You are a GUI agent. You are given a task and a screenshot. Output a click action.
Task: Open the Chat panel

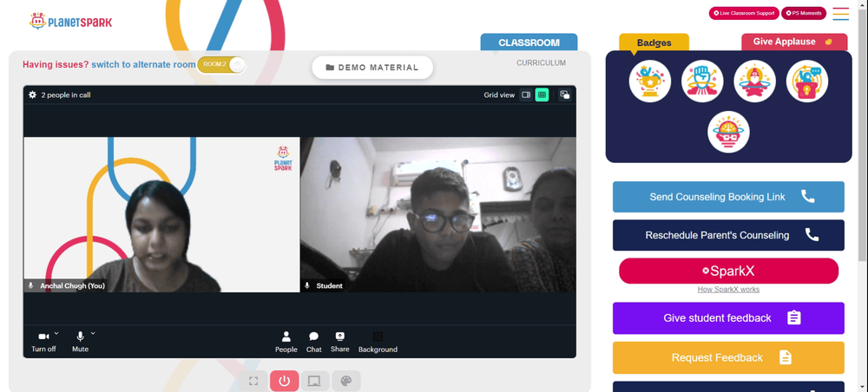tap(314, 343)
